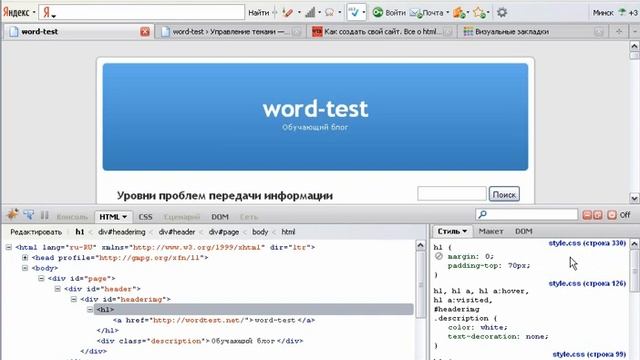Focus the blog search text box
Viewport: 640px width, 360px height.
click(x=452, y=194)
